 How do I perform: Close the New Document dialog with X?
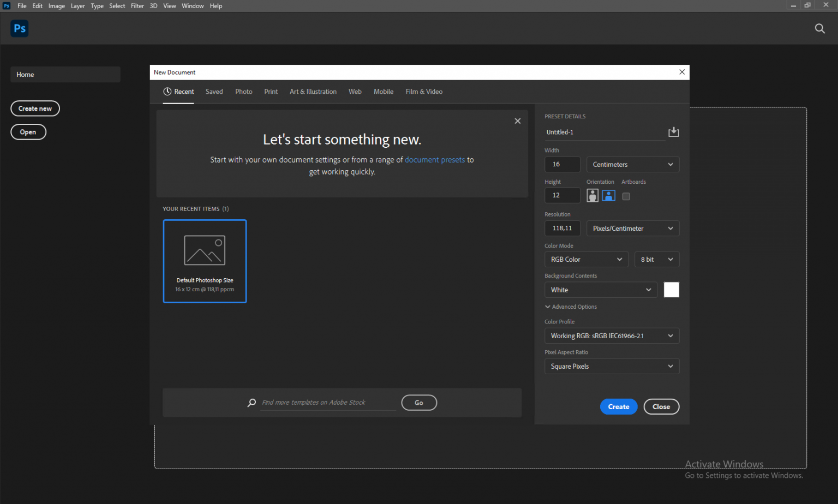682,72
